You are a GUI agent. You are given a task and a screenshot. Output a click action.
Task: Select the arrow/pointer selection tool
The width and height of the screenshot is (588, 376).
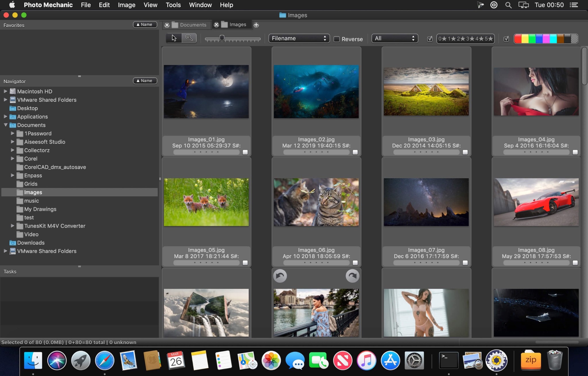click(x=174, y=38)
